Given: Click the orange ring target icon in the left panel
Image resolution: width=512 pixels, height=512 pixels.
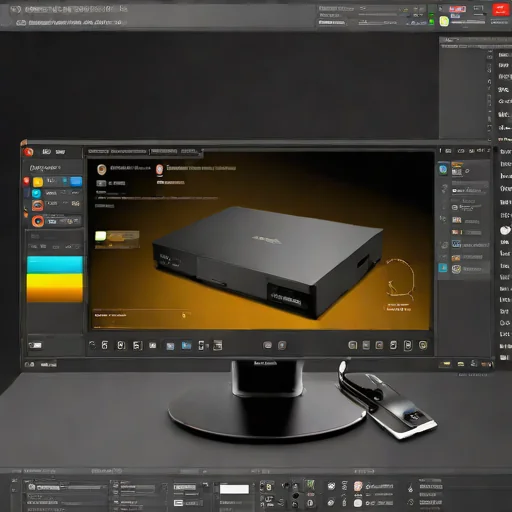Looking at the screenshot, I should (x=38, y=221).
